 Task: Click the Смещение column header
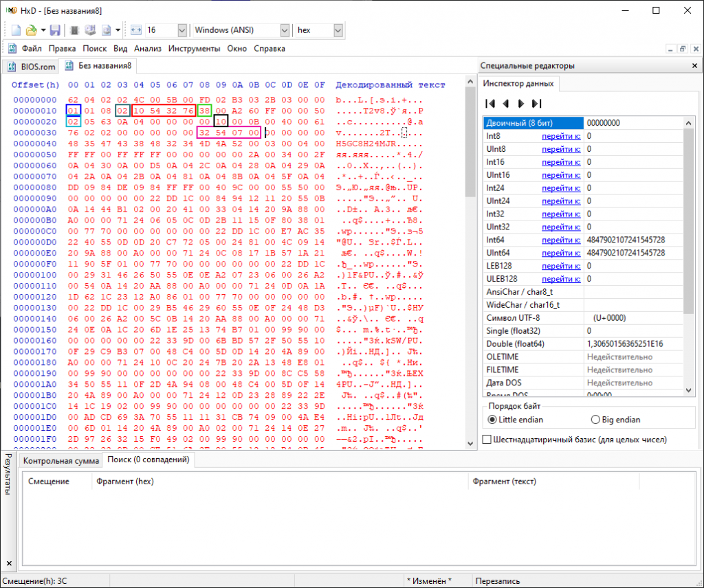tap(57, 482)
